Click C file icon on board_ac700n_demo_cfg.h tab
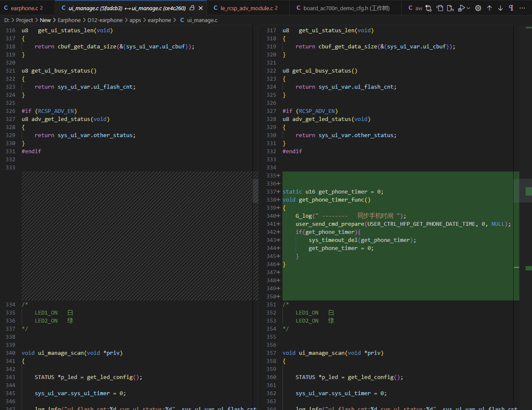532x410 pixels. [x=298, y=8]
